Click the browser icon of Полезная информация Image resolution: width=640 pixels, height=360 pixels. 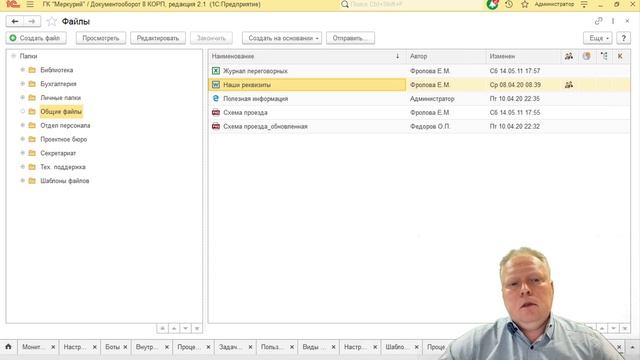[x=216, y=99]
